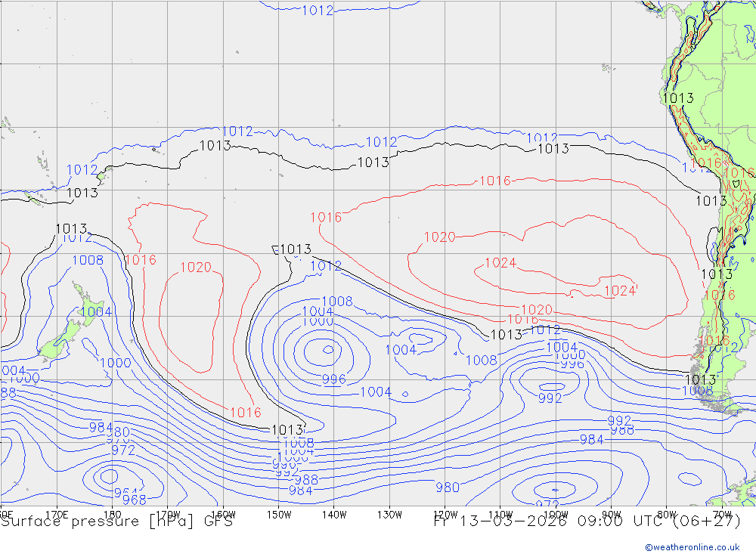Click the 170E longitude label

click(x=57, y=515)
